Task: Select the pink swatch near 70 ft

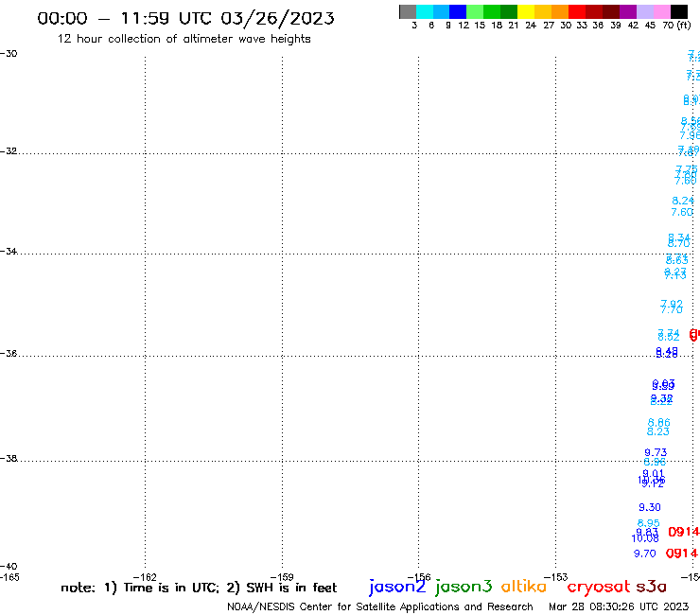Action: pos(661,11)
